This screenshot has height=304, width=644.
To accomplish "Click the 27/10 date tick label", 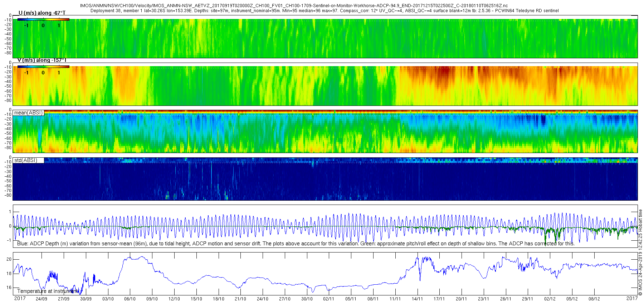I will click(285, 299).
